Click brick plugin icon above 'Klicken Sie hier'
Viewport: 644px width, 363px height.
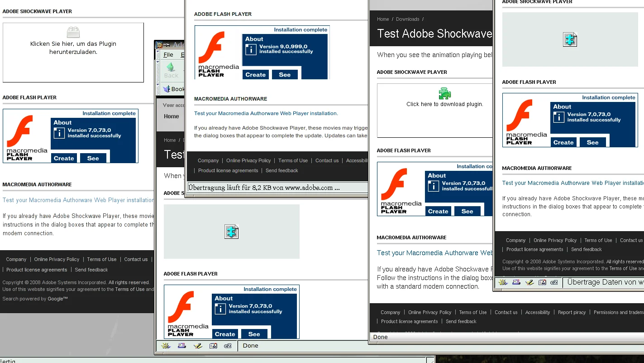pyautogui.click(x=73, y=32)
